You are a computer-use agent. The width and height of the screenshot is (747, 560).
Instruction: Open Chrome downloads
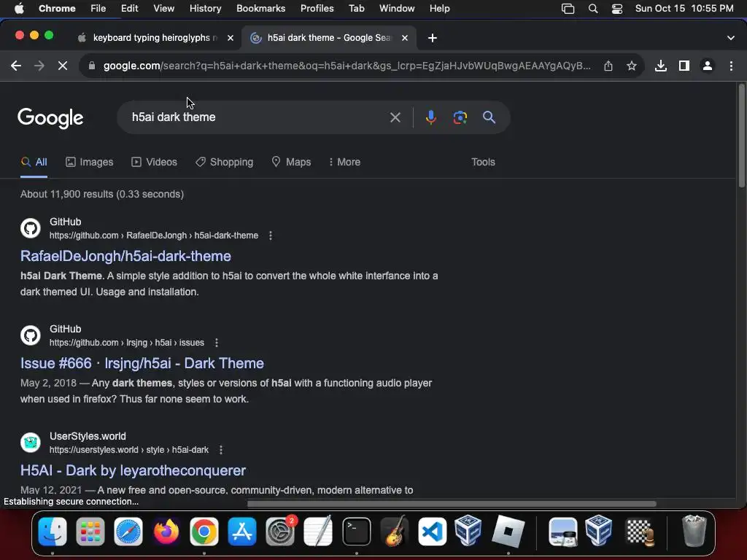click(660, 66)
